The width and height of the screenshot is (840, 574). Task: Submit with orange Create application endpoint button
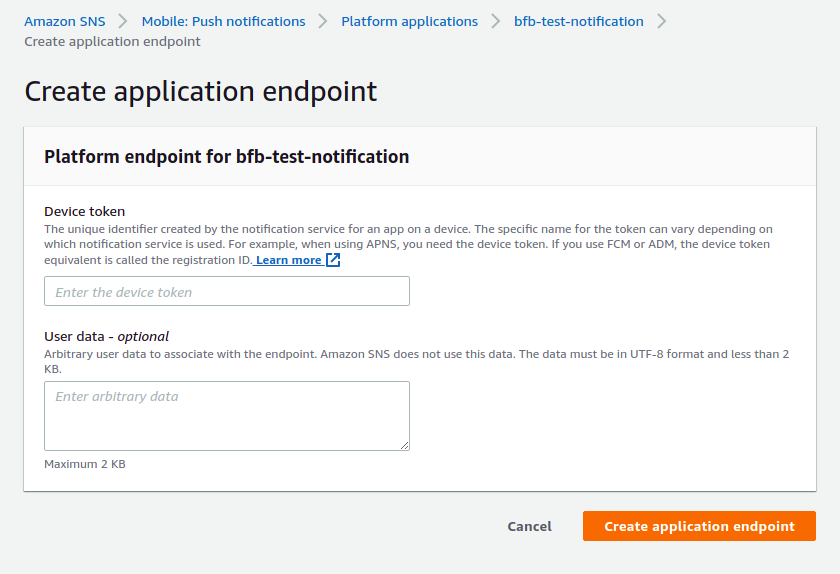pos(699,527)
